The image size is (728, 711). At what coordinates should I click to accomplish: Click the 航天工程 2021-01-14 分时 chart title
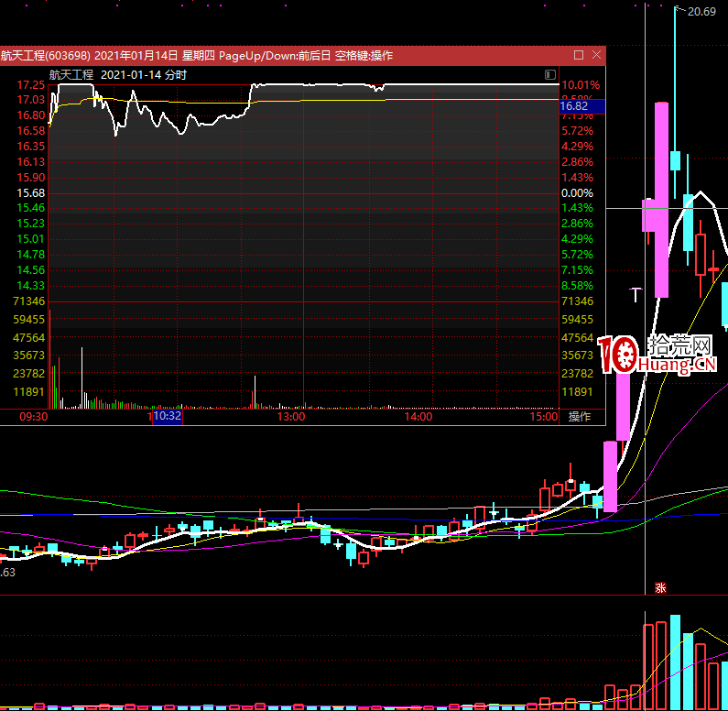click(x=118, y=75)
